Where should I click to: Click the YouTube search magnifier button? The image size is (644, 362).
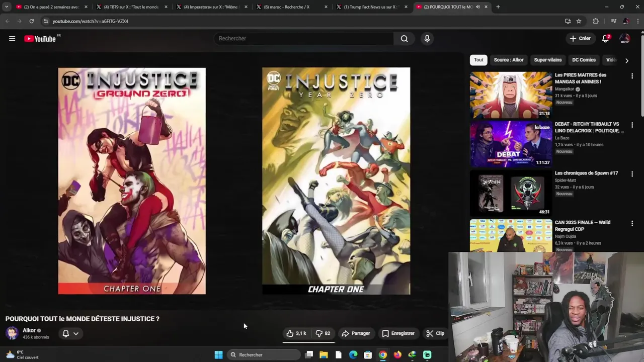pos(404,39)
